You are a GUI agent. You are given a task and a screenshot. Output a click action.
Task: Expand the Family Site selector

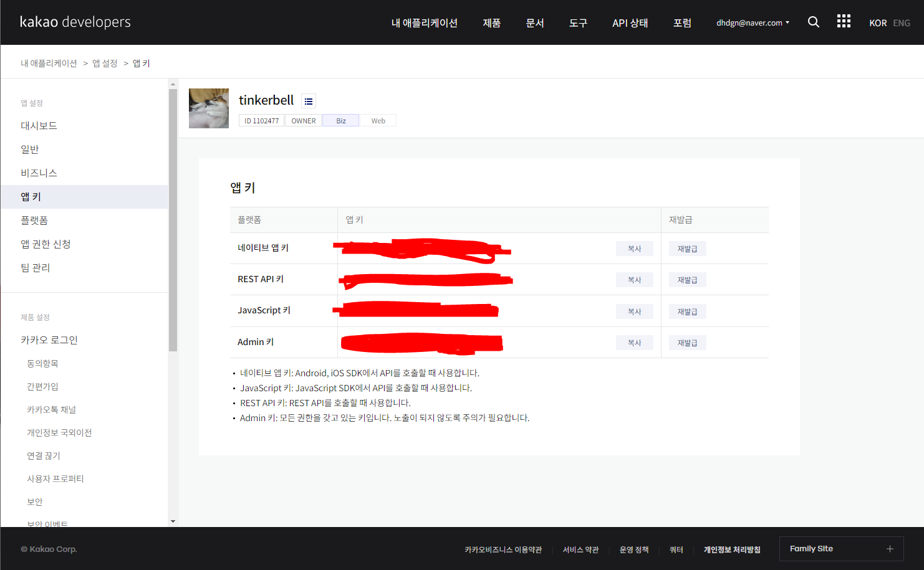click(x=842, y=549)
